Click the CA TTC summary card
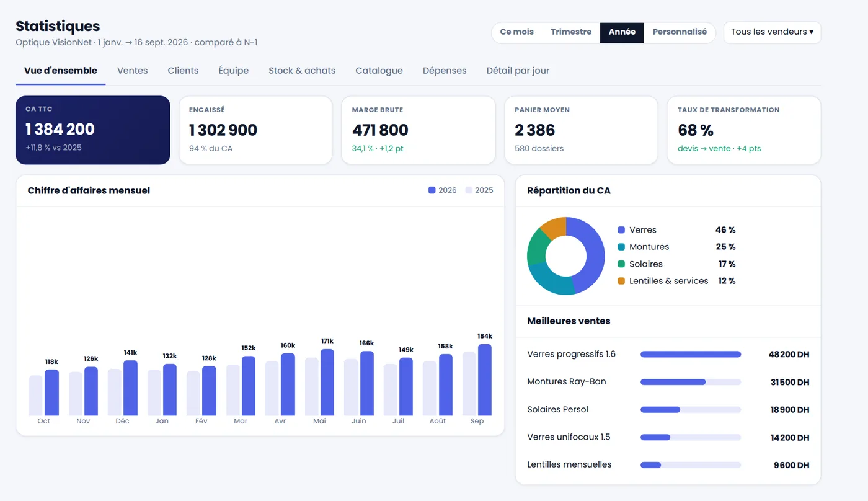 click(x=93, y=130)
